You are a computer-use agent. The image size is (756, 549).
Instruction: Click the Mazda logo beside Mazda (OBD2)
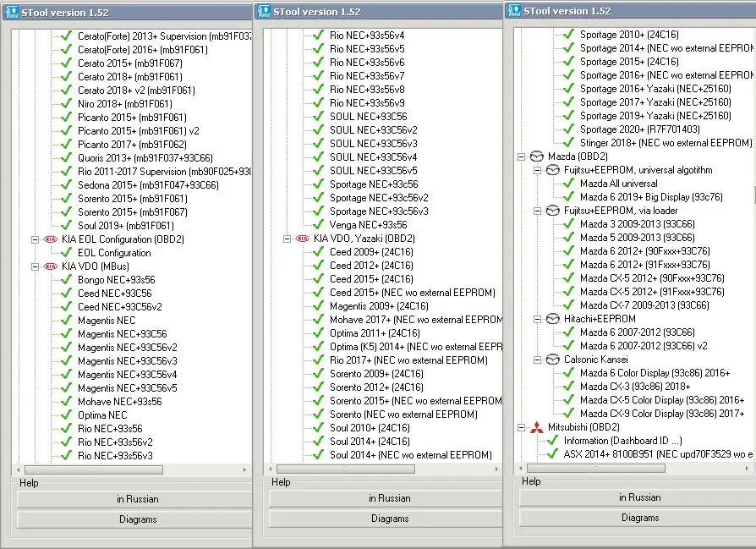click(537, 156)
